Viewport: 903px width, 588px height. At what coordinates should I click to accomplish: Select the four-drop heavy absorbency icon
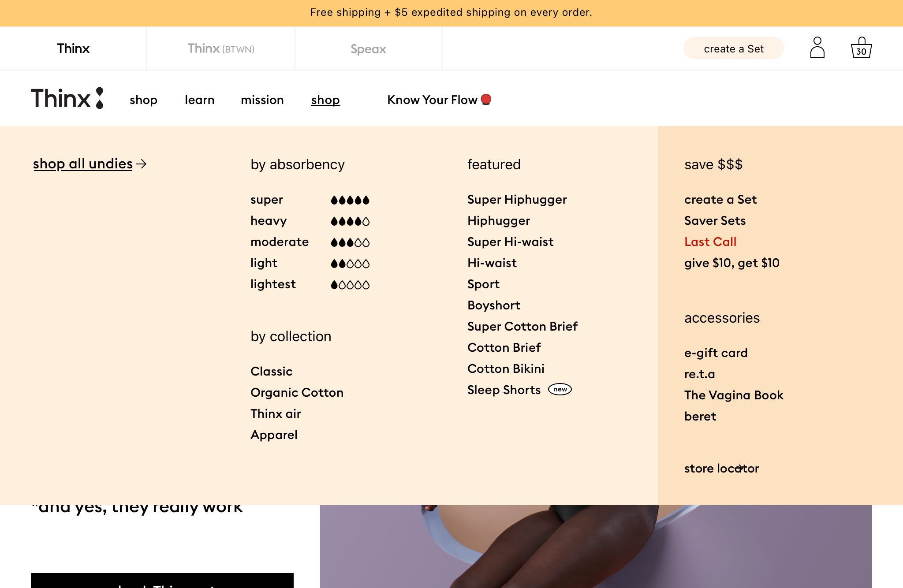point(350,221)
